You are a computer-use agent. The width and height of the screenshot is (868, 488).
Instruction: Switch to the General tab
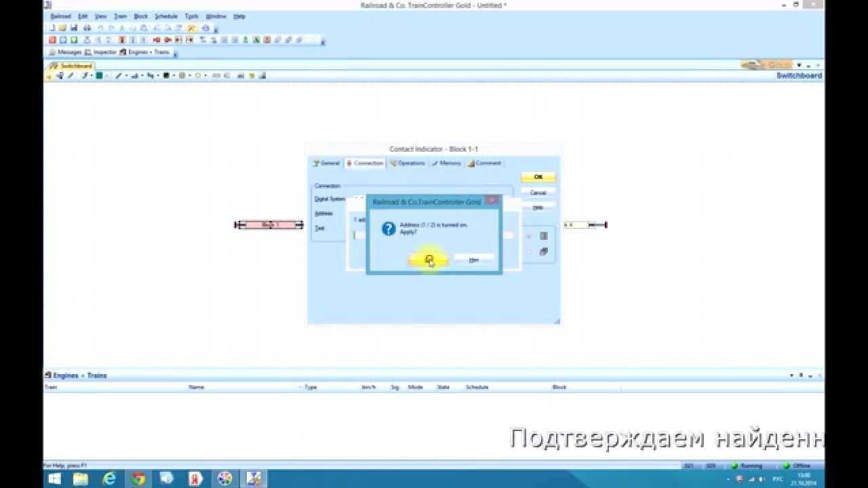[x=326, y=163]
